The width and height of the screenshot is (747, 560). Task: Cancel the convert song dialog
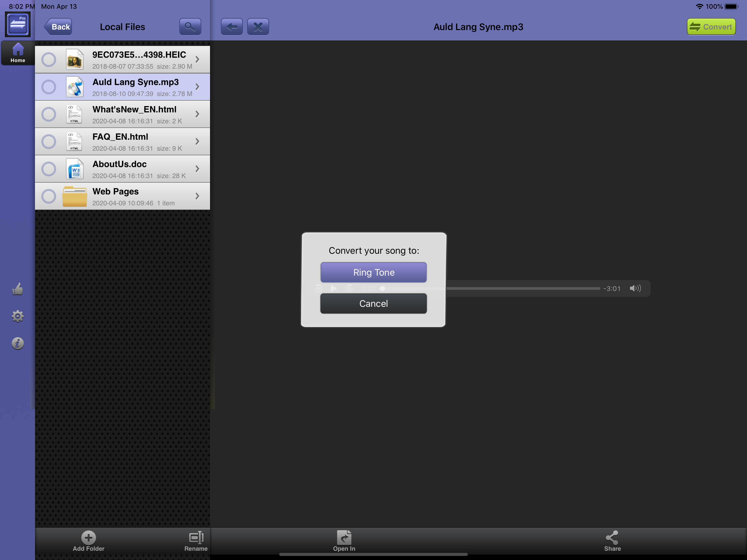pos(373,303)
